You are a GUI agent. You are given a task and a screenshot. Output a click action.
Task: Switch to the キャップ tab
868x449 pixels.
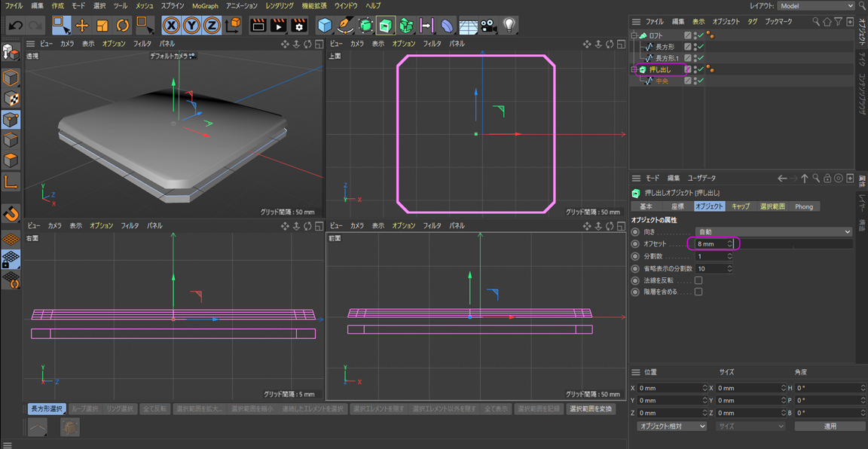pyautogui.click(x=740, y=206)
